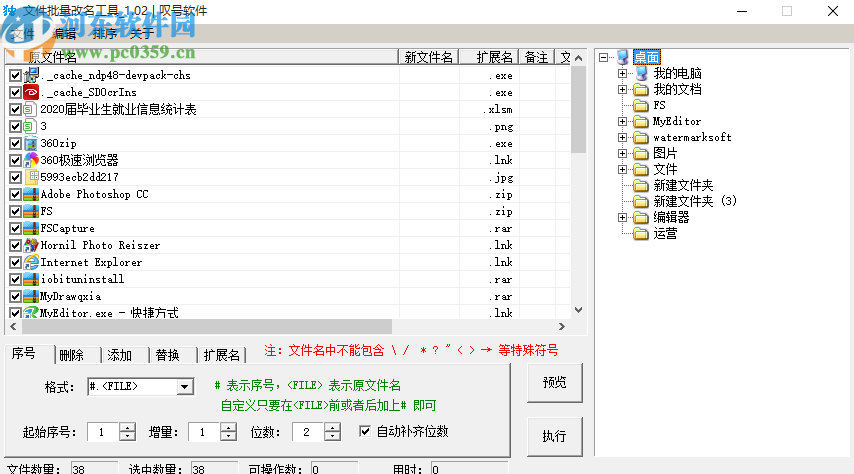The image size is (854, 474).
Task: Sort by 扩展名 column header
Action: click(489, 57)
